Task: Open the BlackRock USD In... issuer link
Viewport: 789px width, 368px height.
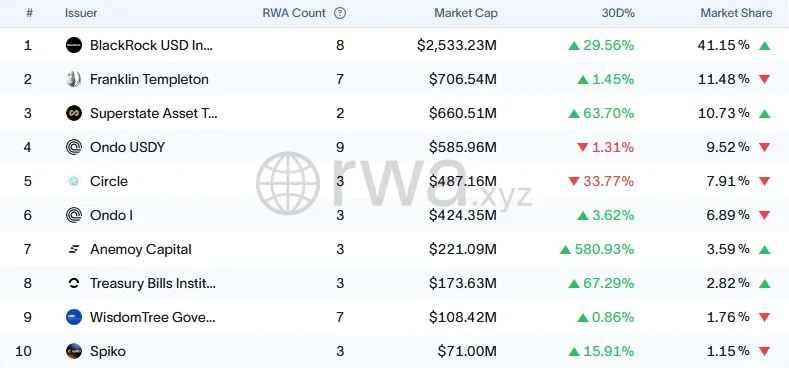Action: (151, 45)
